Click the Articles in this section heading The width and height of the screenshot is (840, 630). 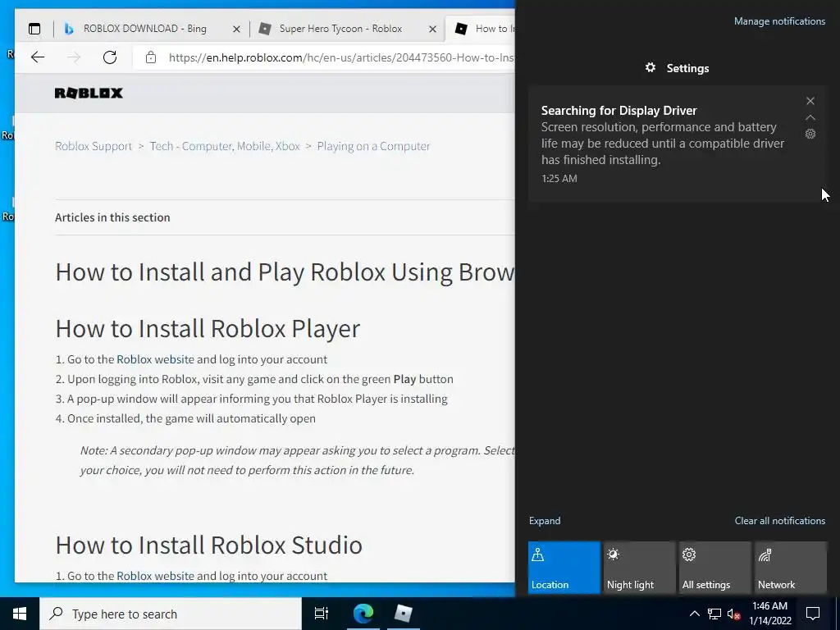coord(112,217)
